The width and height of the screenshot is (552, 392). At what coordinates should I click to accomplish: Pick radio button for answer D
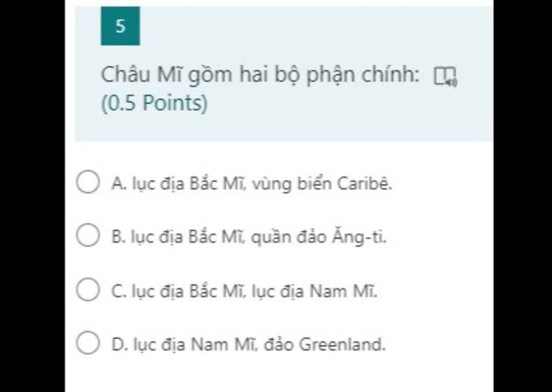click(x=88, y=342)
